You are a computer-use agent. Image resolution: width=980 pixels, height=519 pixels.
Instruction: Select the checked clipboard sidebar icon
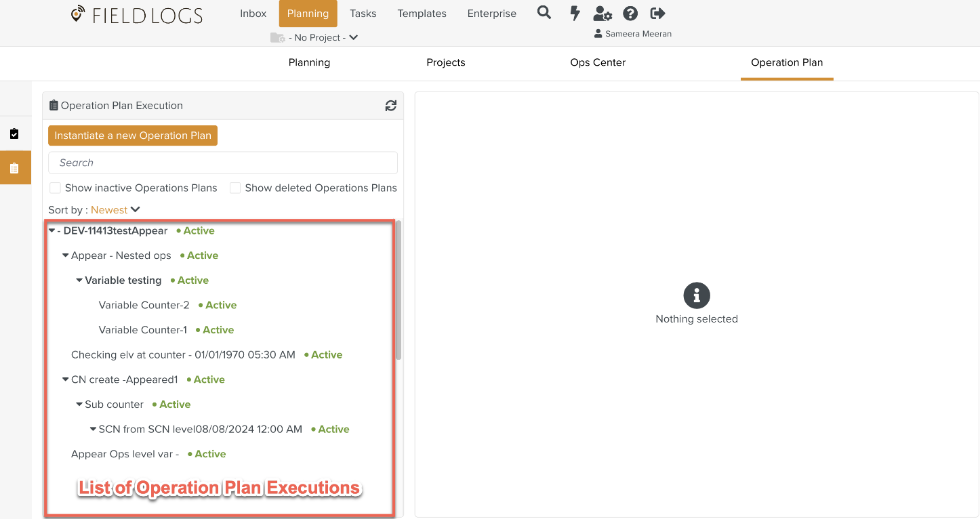[x=14, y=134]
